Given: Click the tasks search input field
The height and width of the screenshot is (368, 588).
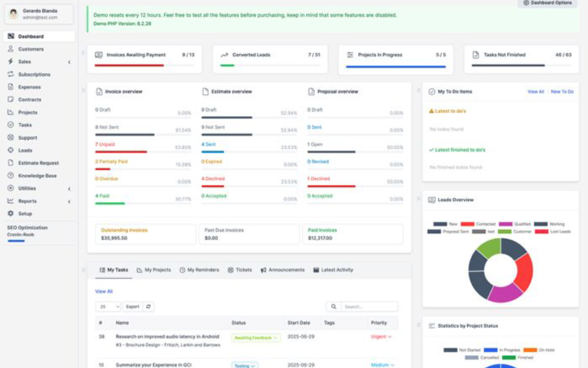Looking at the screenshot, I should click(x=369, y=307).
